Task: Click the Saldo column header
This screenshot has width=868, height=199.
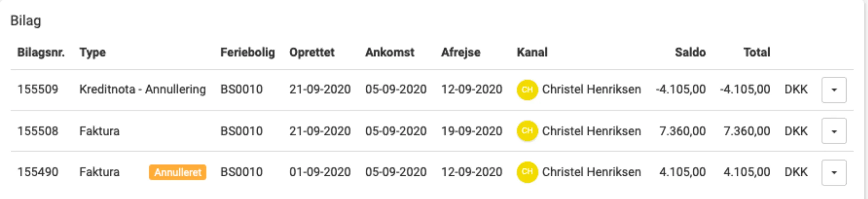Action: (689, 52)
